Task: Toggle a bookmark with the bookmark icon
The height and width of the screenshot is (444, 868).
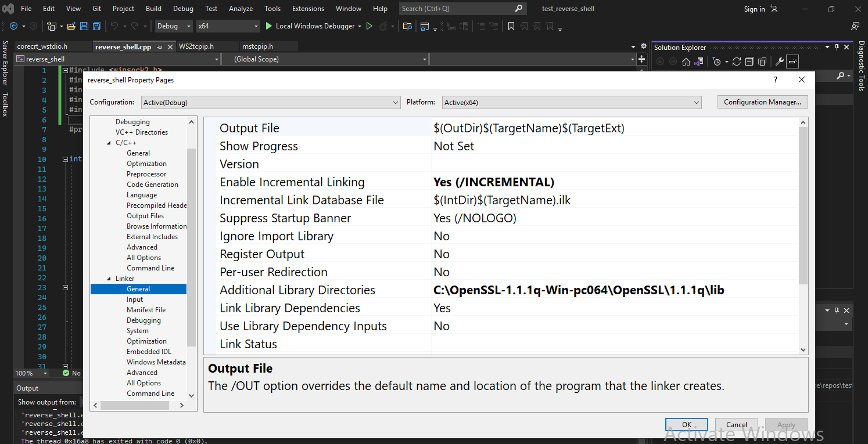Action: point(511,26)
